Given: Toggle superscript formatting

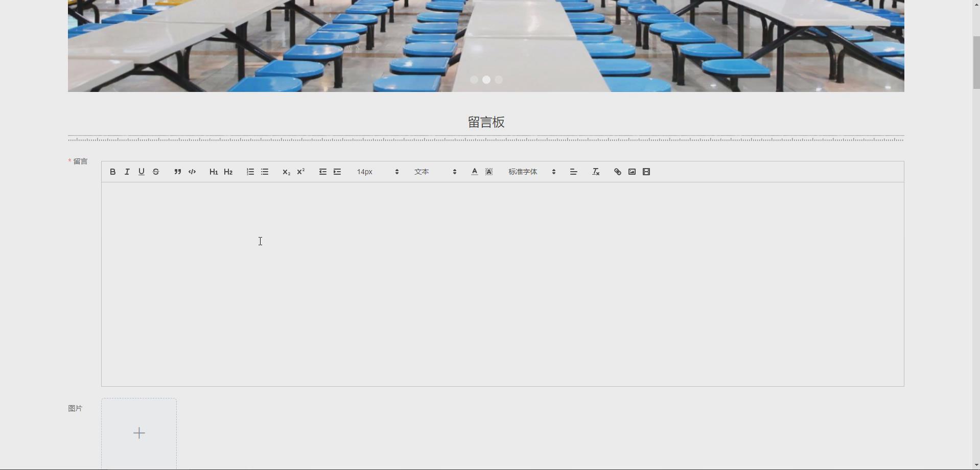Looking at the screenshot, I should [300, 172].
